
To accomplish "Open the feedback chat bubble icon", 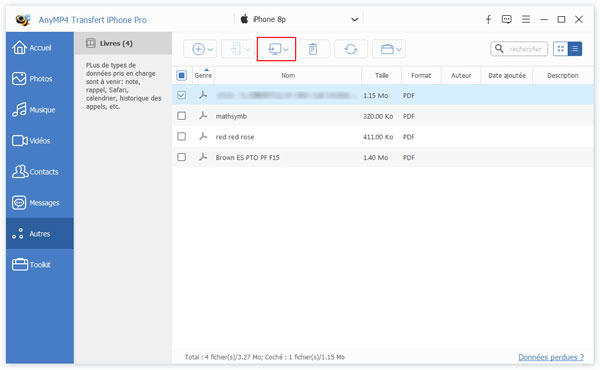I will tap(507, 19).
